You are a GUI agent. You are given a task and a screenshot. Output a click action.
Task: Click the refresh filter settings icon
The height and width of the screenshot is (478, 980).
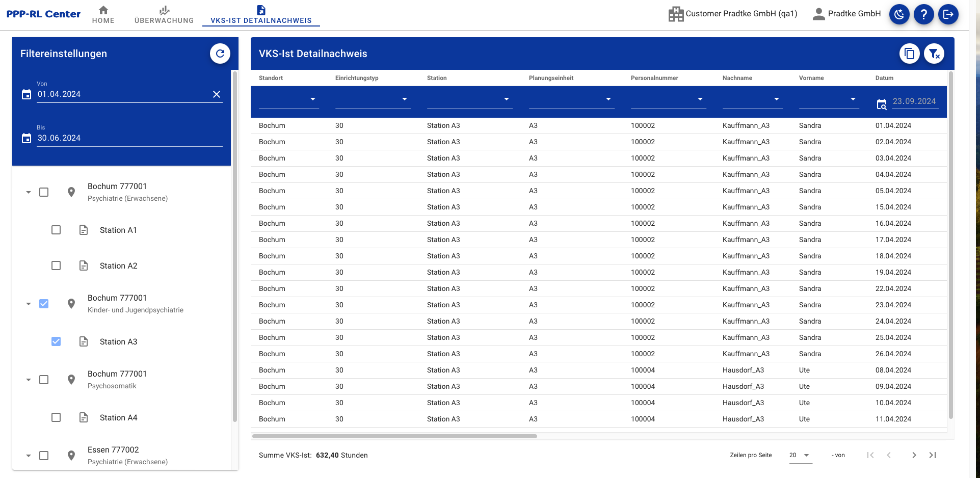pos(220,54)
